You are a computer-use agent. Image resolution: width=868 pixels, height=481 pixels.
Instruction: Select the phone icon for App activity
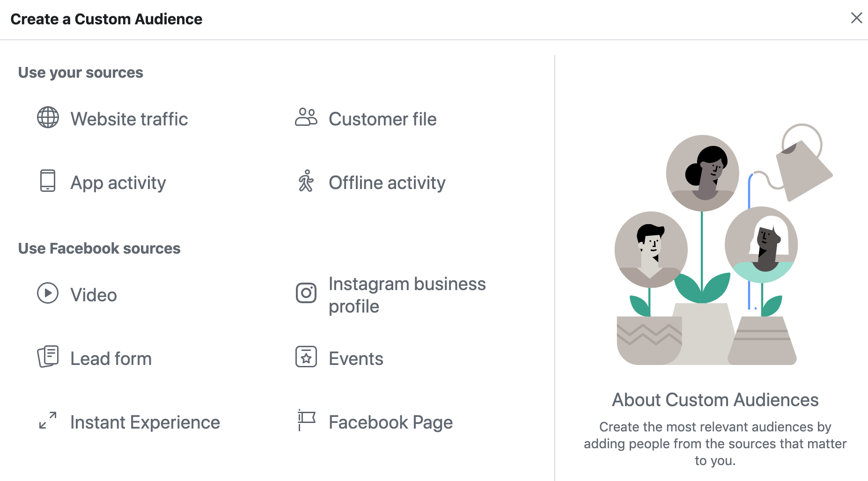click(x=48, y=181)
